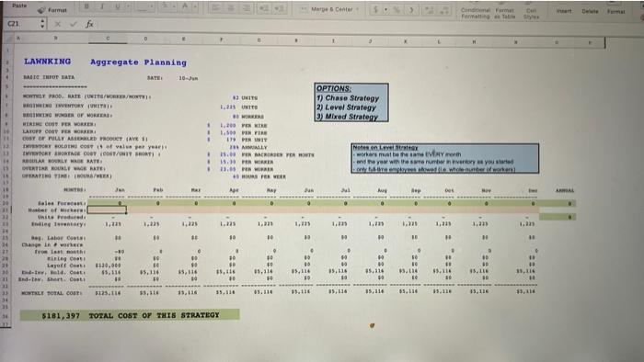Open the currency format dropdown arrow
The image size is (644, 362).
pos(385,9)
